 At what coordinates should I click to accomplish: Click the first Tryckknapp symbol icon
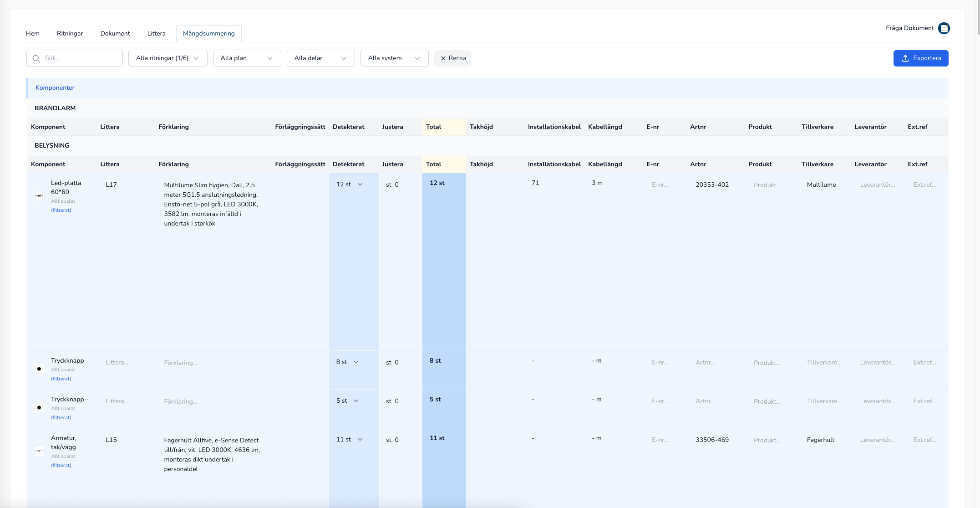pos(39,369)
